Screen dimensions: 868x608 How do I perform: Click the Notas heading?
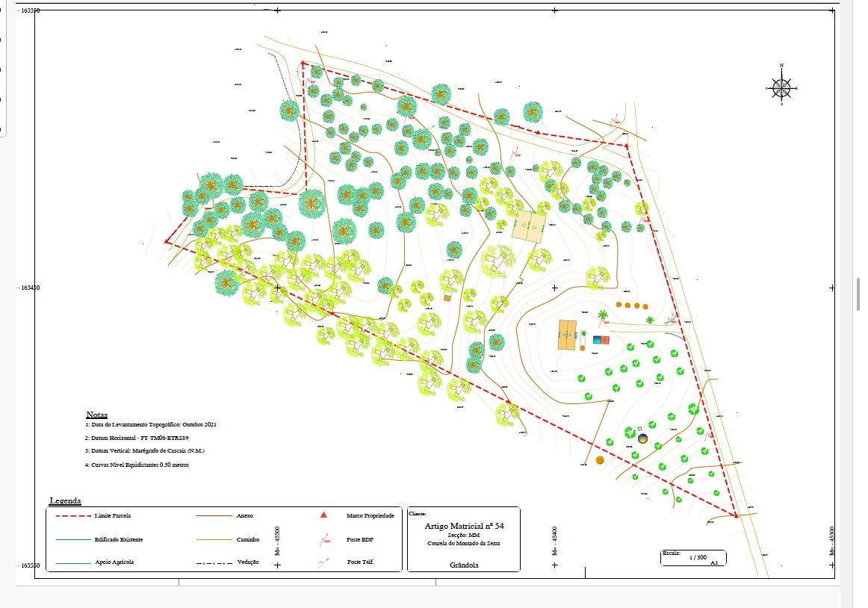pyautogui.click(x=96, y=415)
